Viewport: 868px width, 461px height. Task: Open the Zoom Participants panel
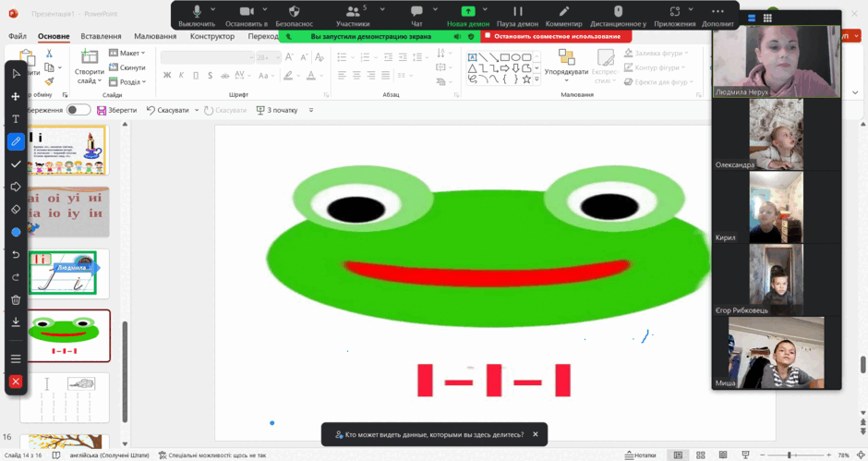pyautogui.click(x=353, y=16)
